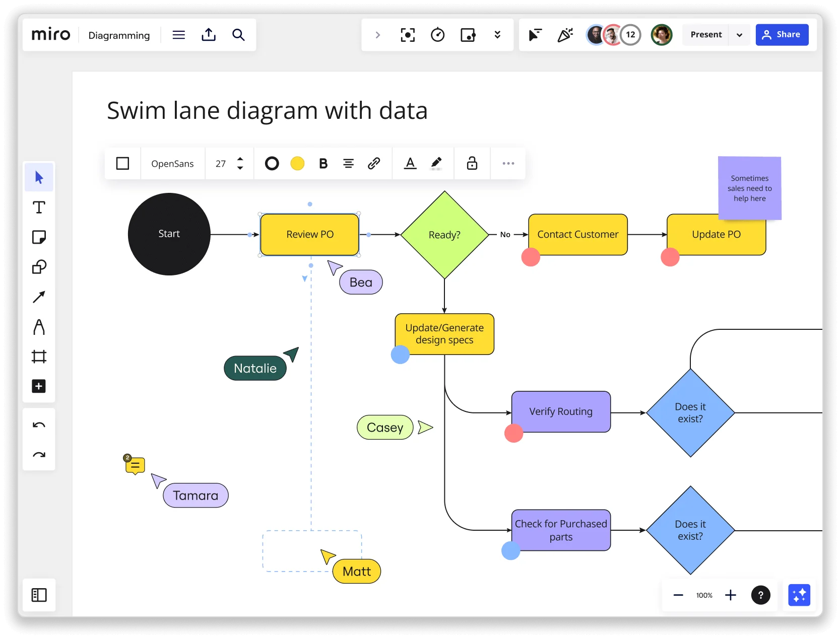Click the purple sticky note

(x=750, y=188)
